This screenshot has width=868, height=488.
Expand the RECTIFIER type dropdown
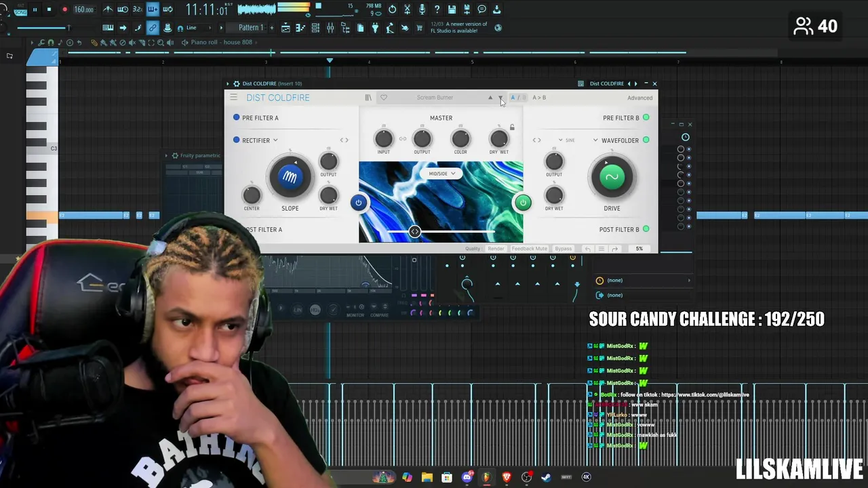tap(275, 140)
